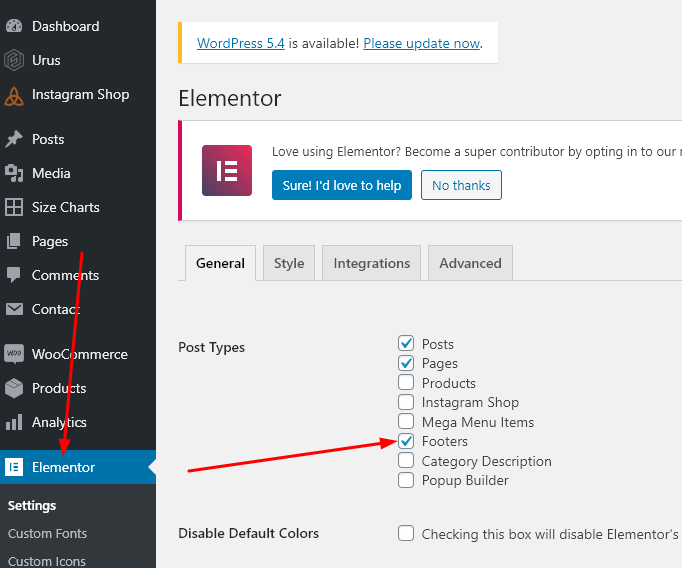Screen dimensions: 682x568
Task: Open the WordPress 5.4 link
Action: pyautogui.click(x=241, y=43)
